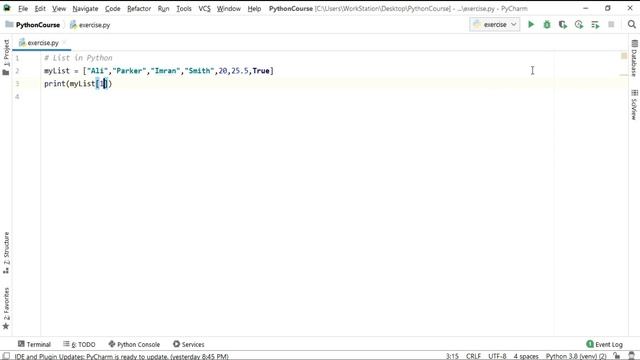Click the 3:15 line-column indicator

click(452, 356)
